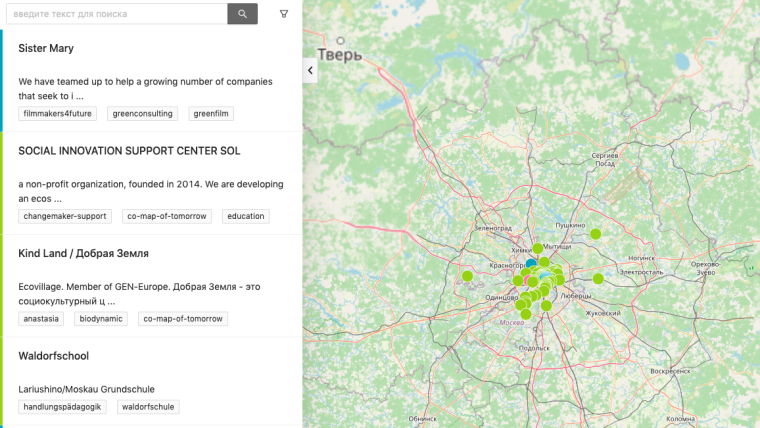
Task: Select the filmmakers4future tag
Action: pyautogui.click(x=57, y=114)
